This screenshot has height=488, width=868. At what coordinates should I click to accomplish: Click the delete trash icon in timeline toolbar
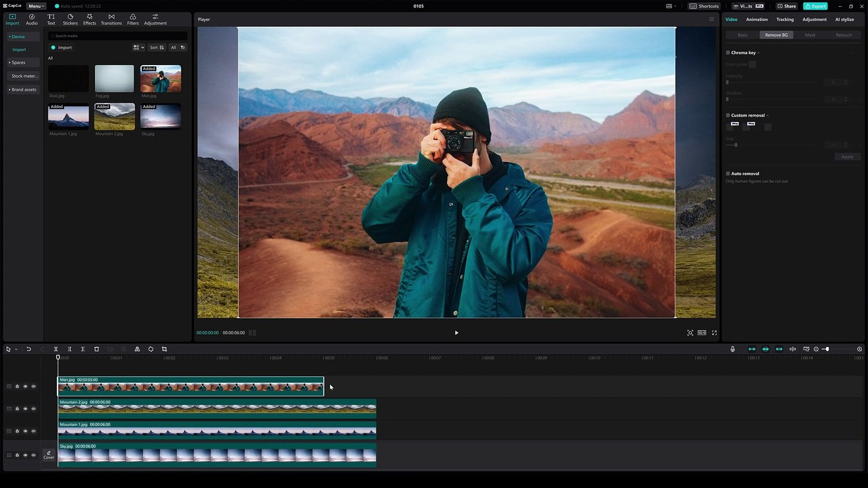click(96, 349)
